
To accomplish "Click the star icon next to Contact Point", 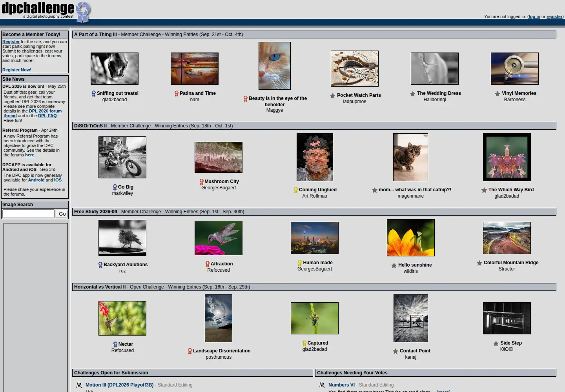I will (x=395, y=351).
